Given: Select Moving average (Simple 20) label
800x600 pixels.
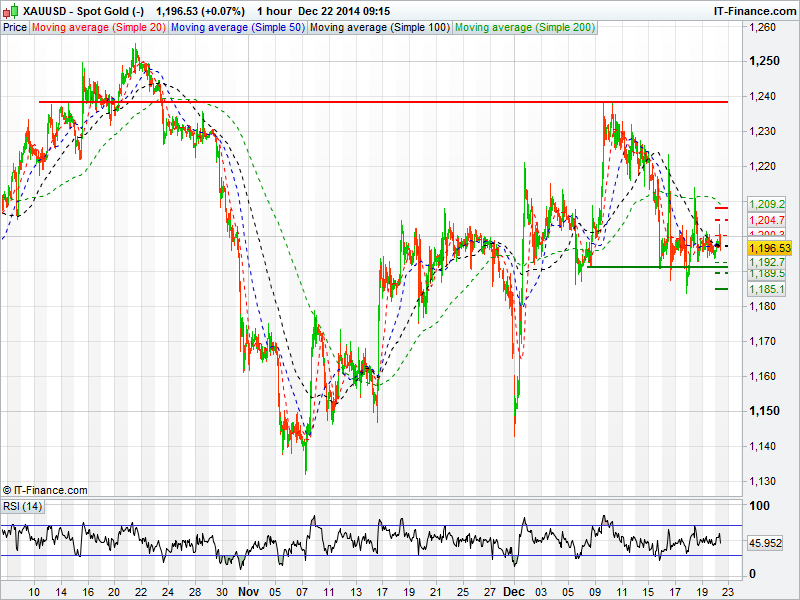Looking at the screenshot, I should pyautogui.click(x=98, y=28).
